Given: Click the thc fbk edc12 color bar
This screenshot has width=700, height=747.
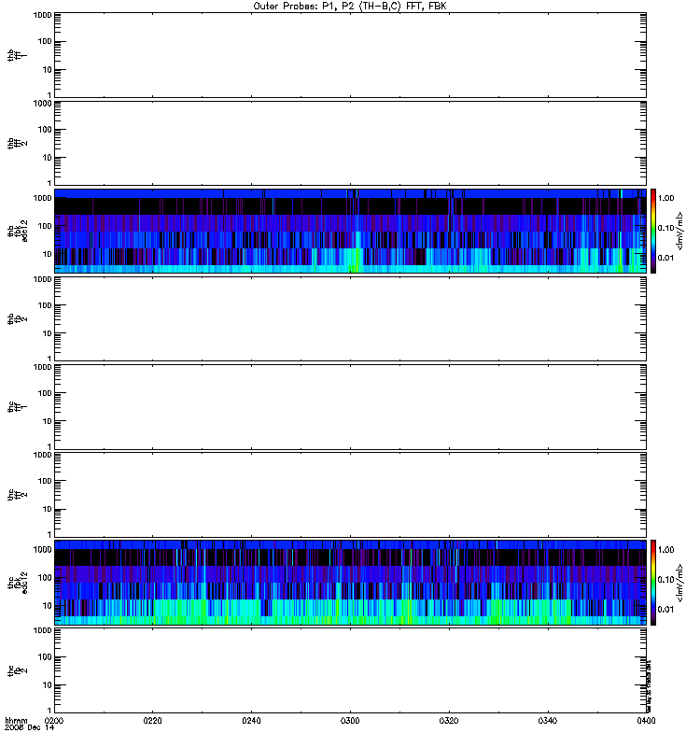Looking at the screenshot, I should click(653, 583).
